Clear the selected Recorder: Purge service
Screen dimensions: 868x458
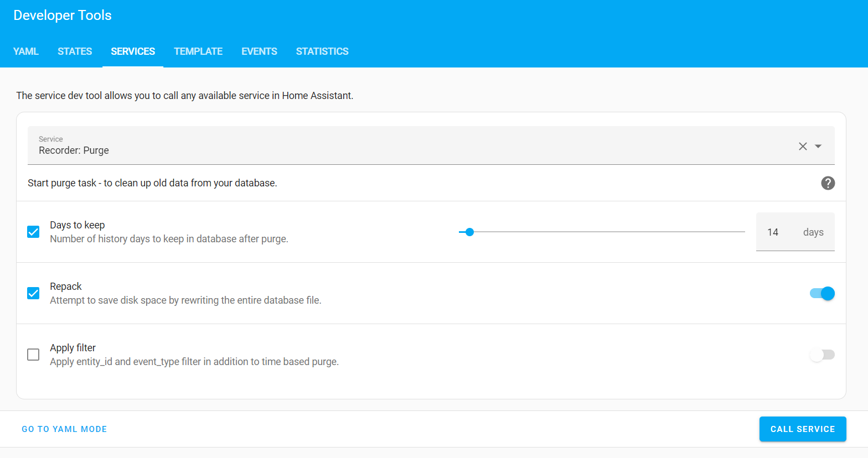coord(803,146)
